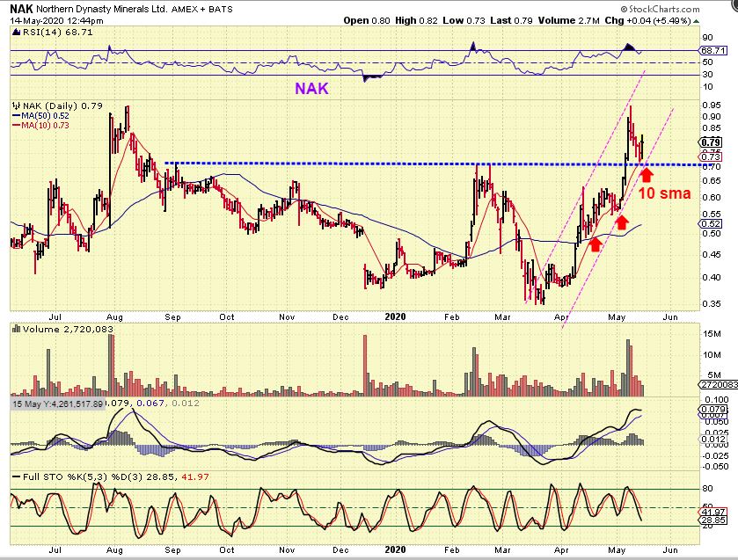This screenshot has width=738, height=560.
Task: Click the 14-May-2020 12:44pm timestamp
Action: tap(56, 21)
